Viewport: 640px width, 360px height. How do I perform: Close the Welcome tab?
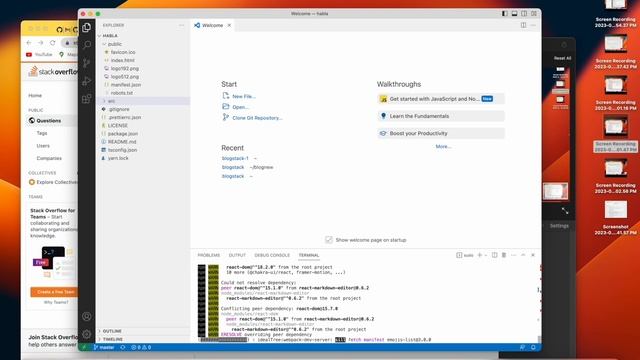coord(229,25)
